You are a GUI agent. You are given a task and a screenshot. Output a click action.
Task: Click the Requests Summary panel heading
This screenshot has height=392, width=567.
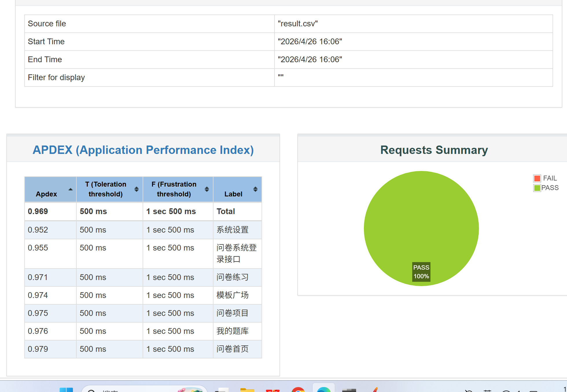pyautogui.click(x=434, y=150)
